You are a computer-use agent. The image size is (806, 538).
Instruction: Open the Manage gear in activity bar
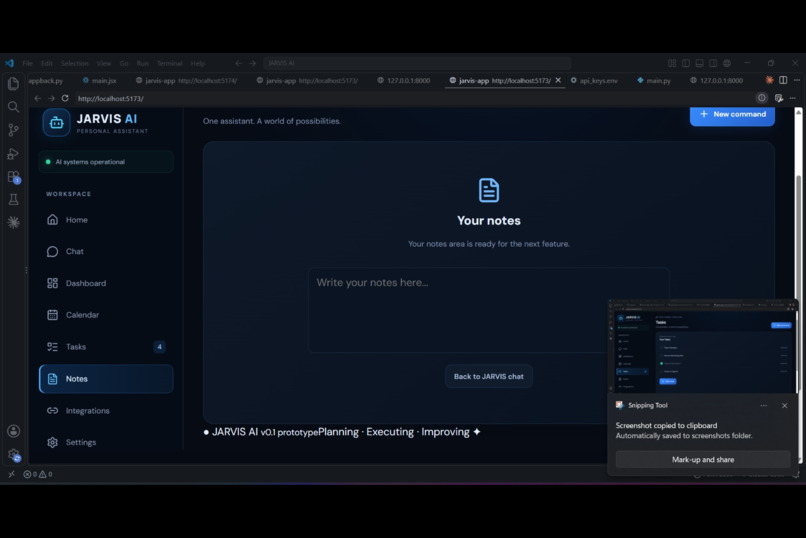click(x=13, y=455)
